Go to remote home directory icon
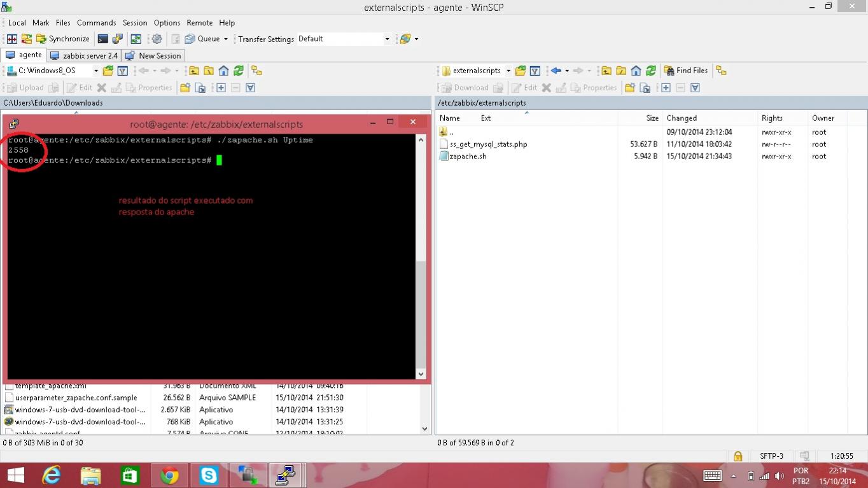Image resolution: width=868 pixels, height=488 pixels. coord(636,71)
